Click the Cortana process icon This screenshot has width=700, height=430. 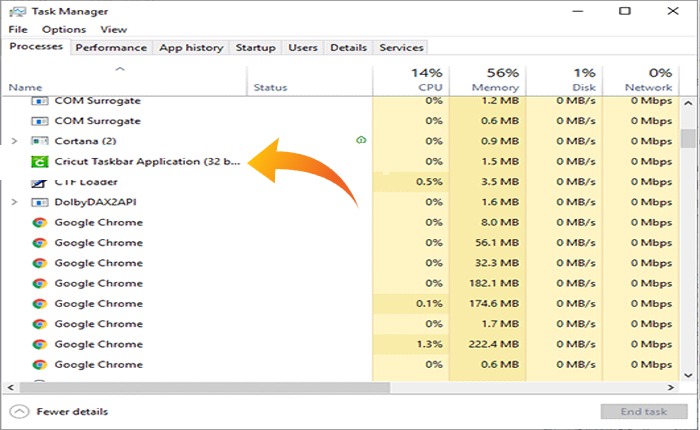[x=40, y=141]
